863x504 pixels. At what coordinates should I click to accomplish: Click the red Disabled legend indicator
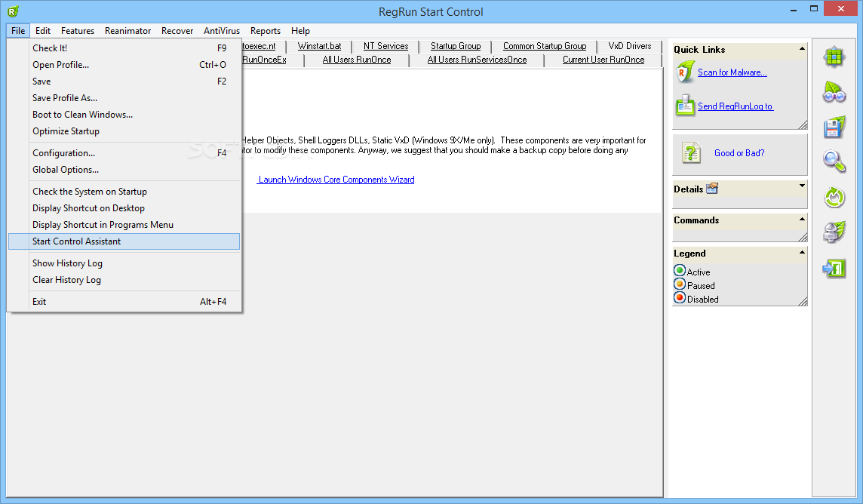point(679,298)
